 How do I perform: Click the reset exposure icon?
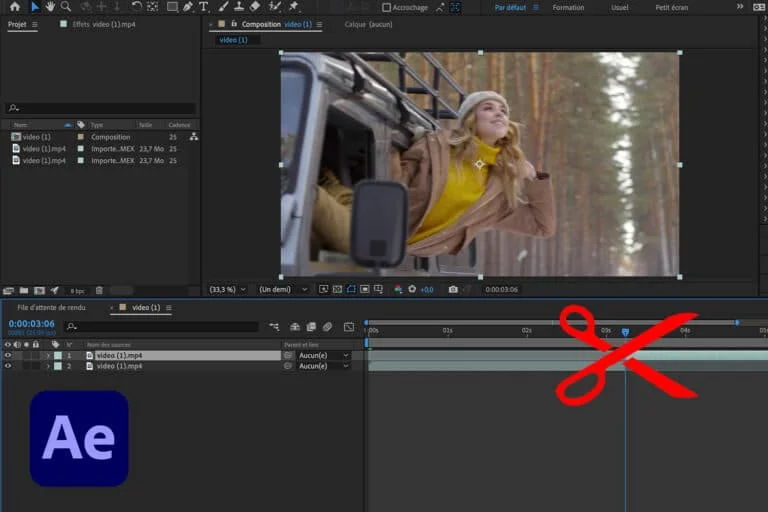click(412, 290)
